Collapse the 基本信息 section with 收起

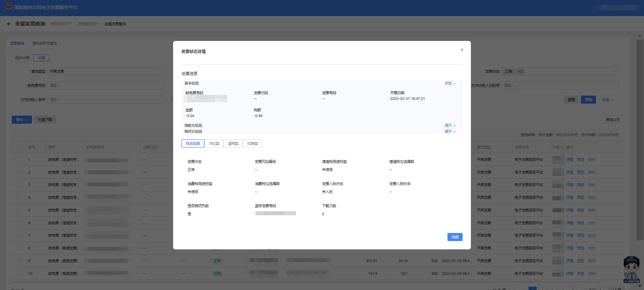(450, 83)
